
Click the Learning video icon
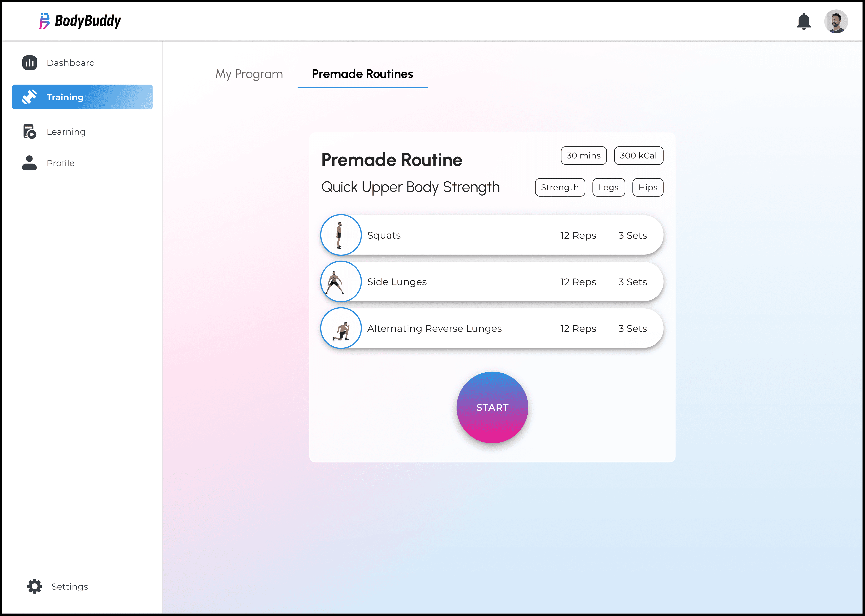[30, 132]
